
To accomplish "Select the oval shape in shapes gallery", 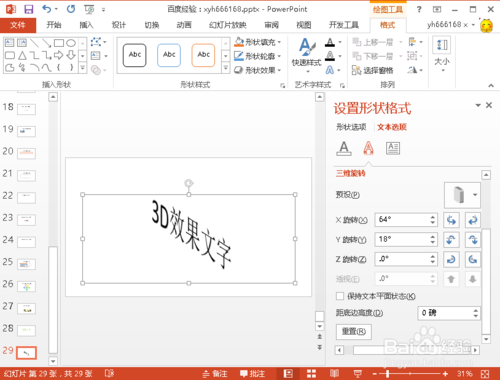I will click(71, 43).
